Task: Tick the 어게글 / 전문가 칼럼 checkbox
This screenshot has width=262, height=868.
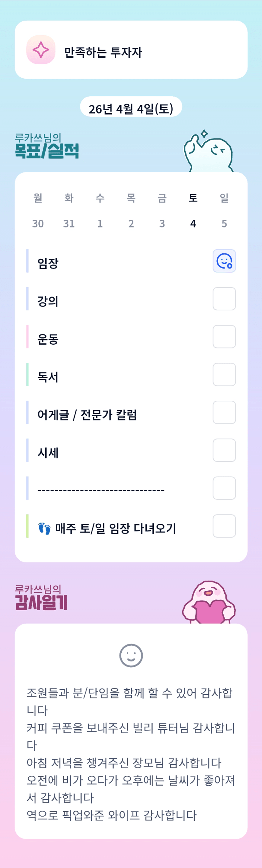Action: (x=224, y=412)
